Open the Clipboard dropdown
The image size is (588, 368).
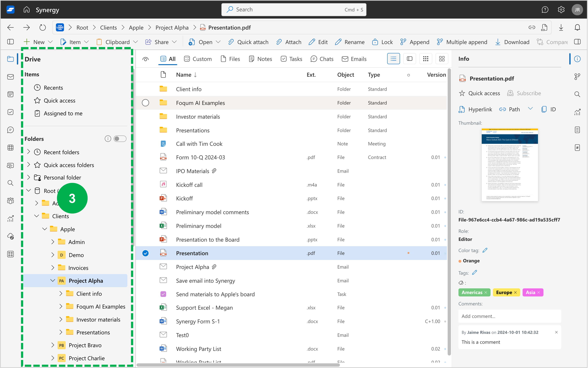click(117, 42)
